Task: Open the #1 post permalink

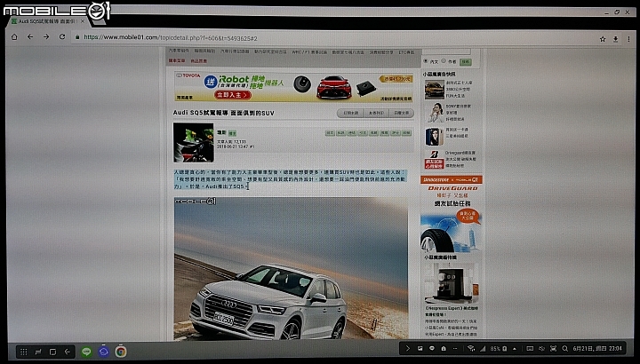Action: [252, 146]
